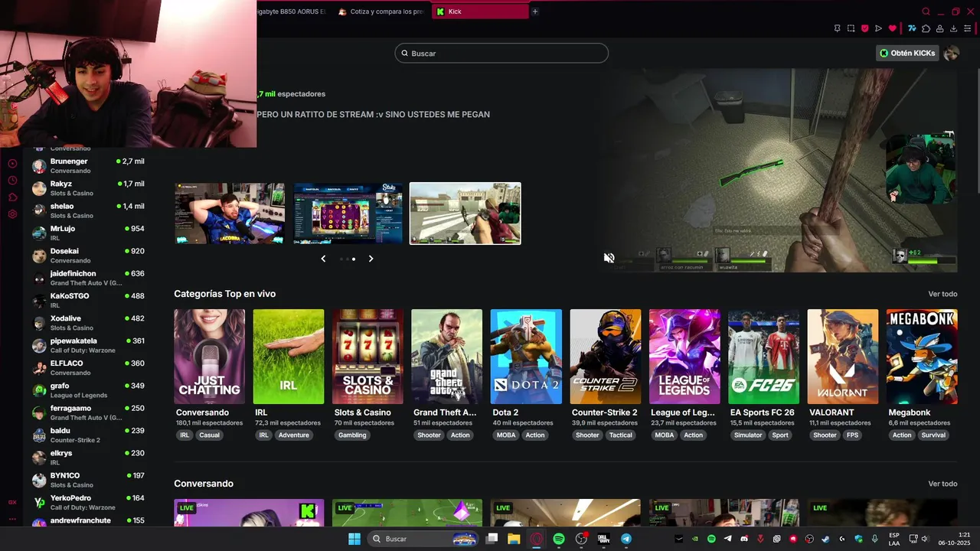
Task: Open Spotify from the taskbar
Action: tap(559, 539)
